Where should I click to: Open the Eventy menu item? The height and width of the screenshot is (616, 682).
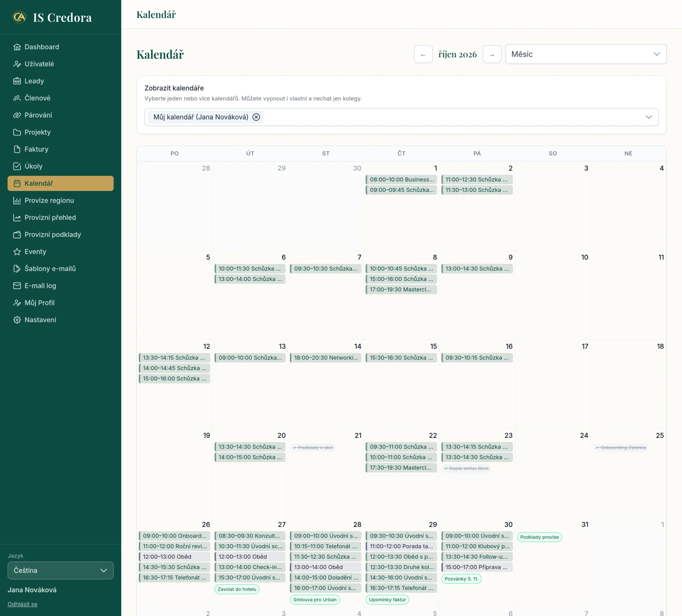pos(60,251)
